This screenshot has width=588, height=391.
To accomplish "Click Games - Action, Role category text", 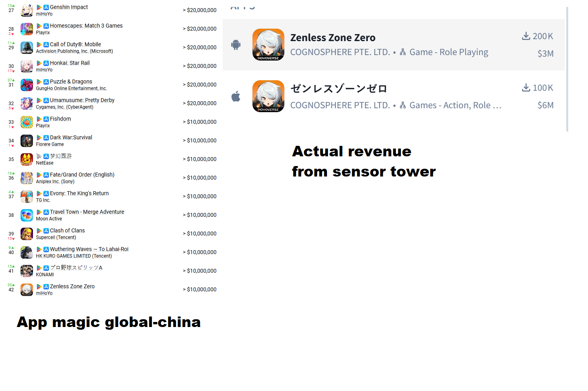I will [455, 105].
